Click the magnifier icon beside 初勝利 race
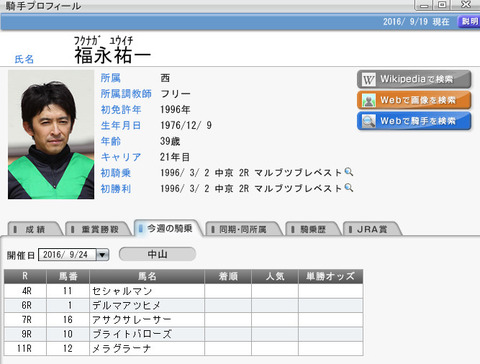The image size is (480, 364). [349, 188]
